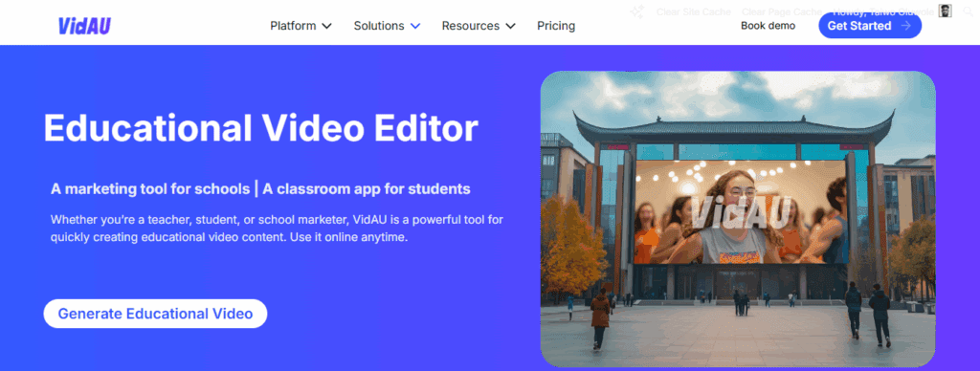
Task: Expand the chevron beside Resources
Action: 510,26
